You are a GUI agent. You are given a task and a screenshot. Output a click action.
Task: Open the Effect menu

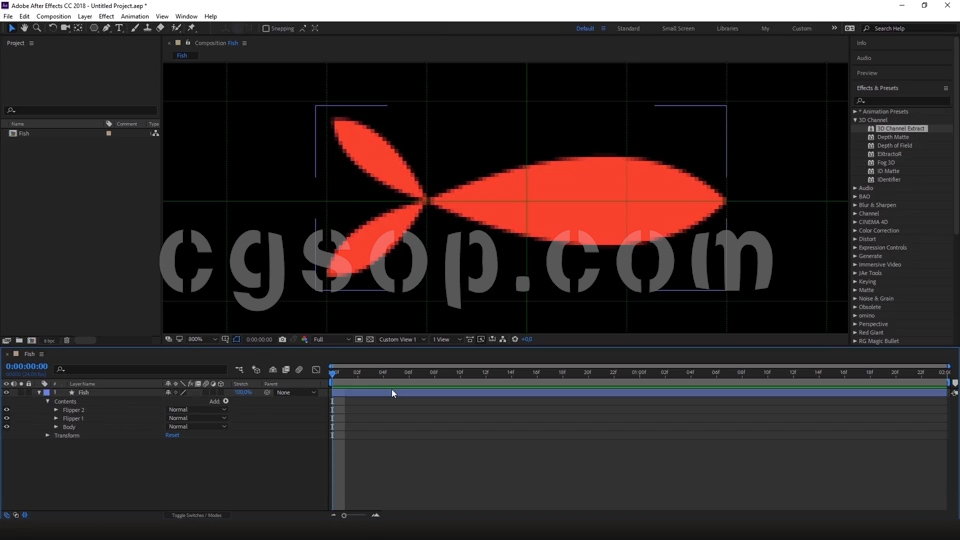[x=106, y=17]
